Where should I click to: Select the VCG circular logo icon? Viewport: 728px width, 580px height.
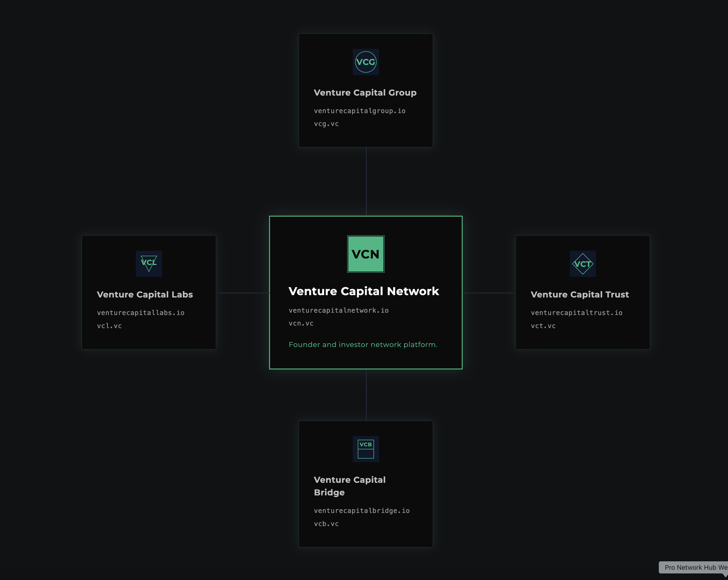point(366,62)
